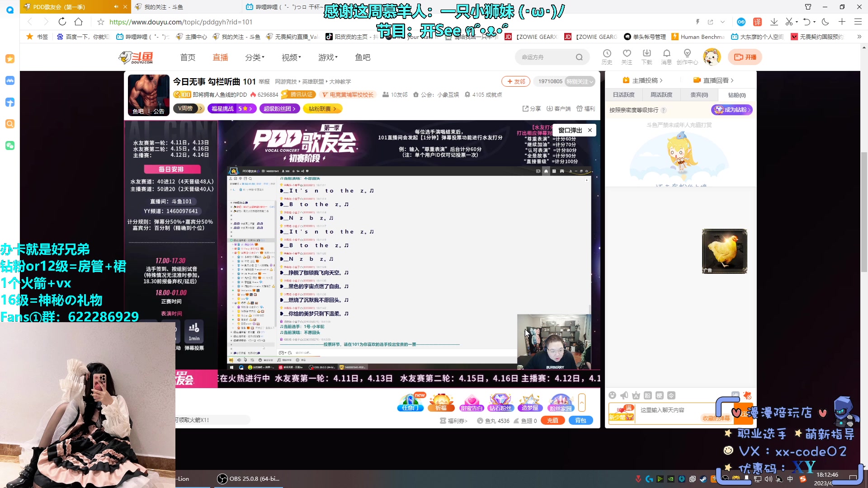Click the 令 command icon in chat

(x=671, y=395)
